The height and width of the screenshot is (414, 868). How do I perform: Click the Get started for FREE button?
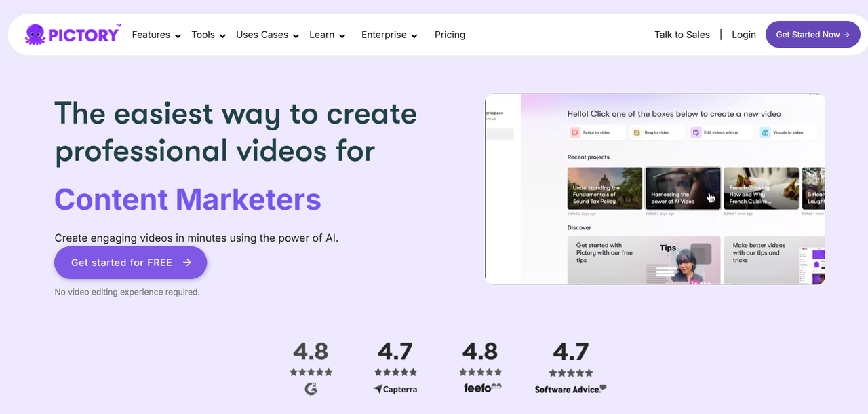[x=131, y=263]
